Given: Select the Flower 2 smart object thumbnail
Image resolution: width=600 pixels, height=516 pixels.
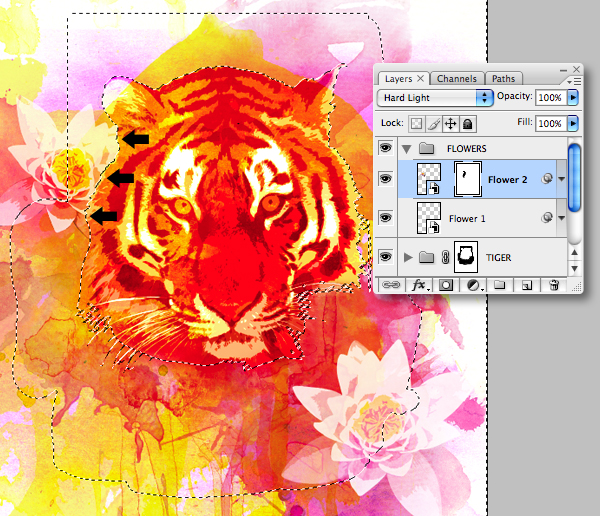Looking at the screenshot, I should [429, 179].
